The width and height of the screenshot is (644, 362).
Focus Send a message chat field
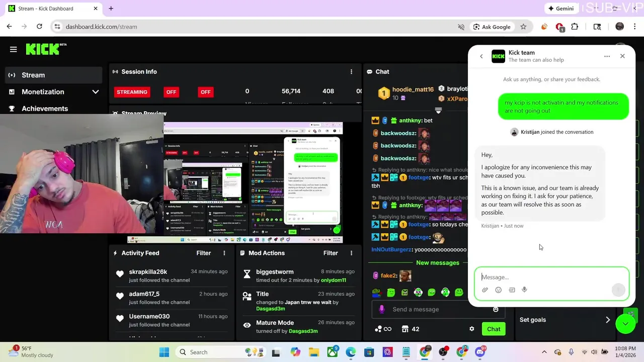click(438, 309)
